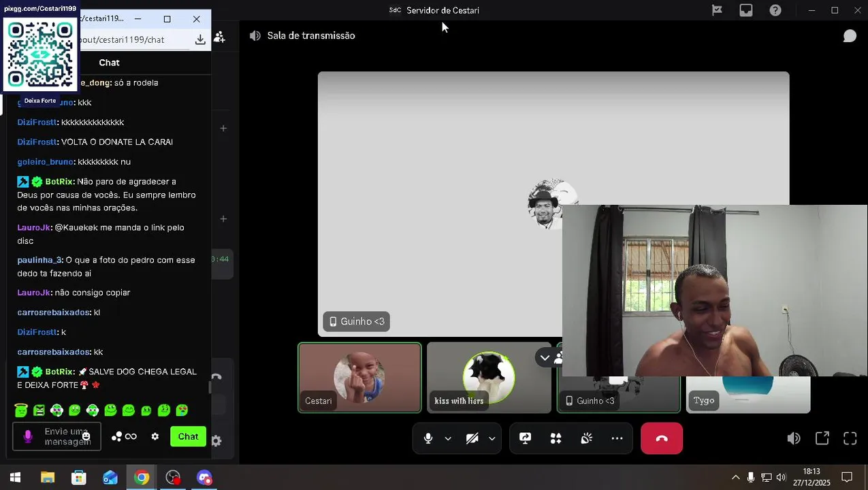Click Sala de transmissão channel speaker icon

[x=255, y=35]
